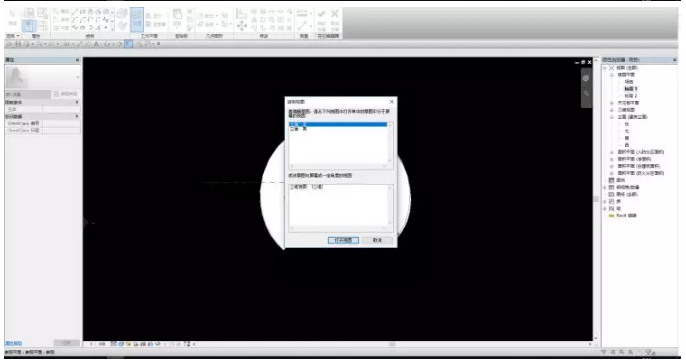Open the steering wheel on navigation bar

click(x=586, y=78)
